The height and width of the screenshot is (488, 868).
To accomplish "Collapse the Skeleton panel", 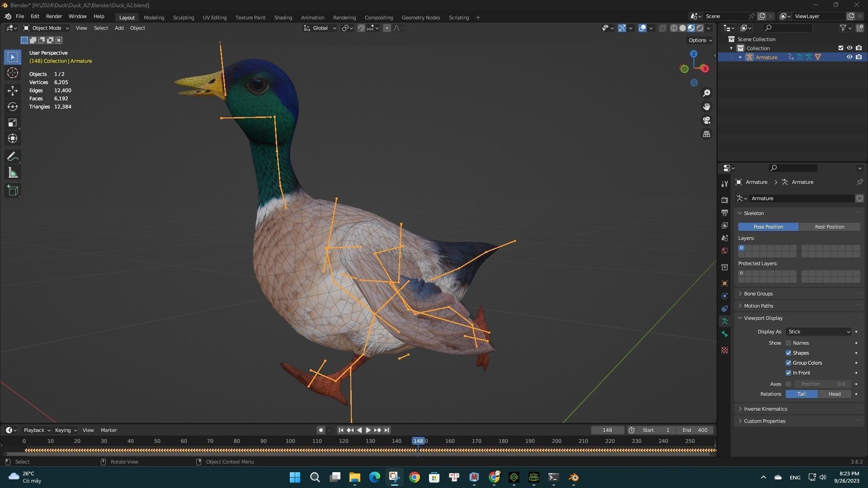I will point(754,213).
